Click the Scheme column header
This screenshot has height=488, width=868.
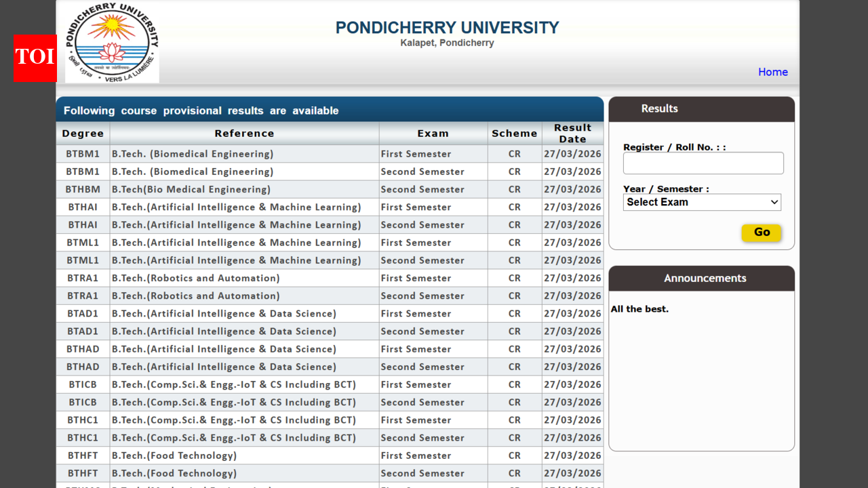[514, 133]
